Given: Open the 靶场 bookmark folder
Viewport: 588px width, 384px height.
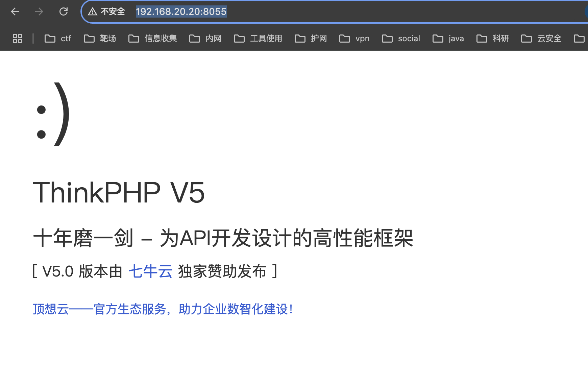Looking at the screenshot, I should tap(100, 39).
